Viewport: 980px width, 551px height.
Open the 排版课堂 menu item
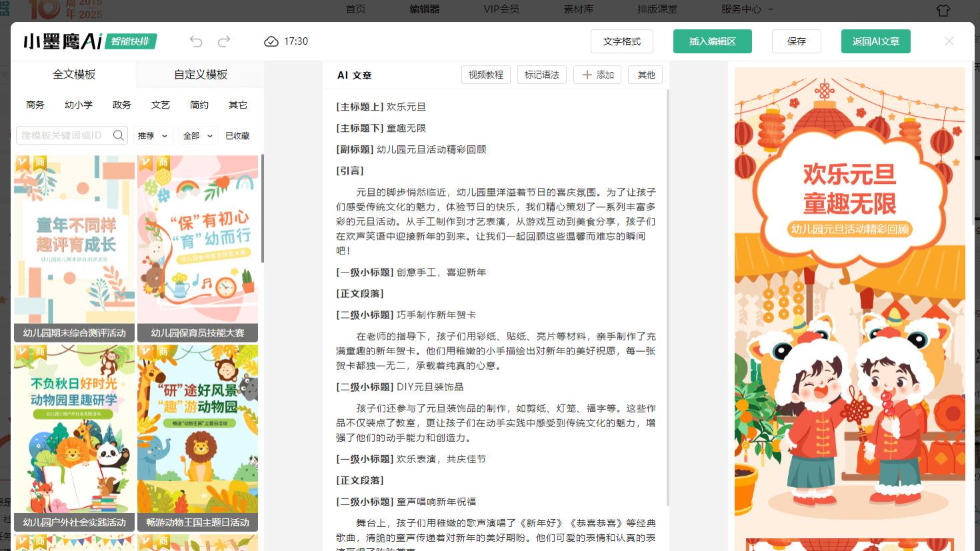tap(657, 9)
